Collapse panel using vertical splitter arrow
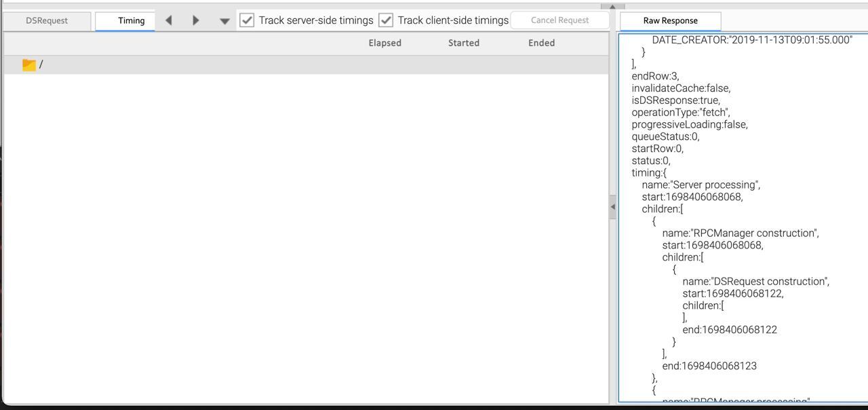 click(613, 207)
